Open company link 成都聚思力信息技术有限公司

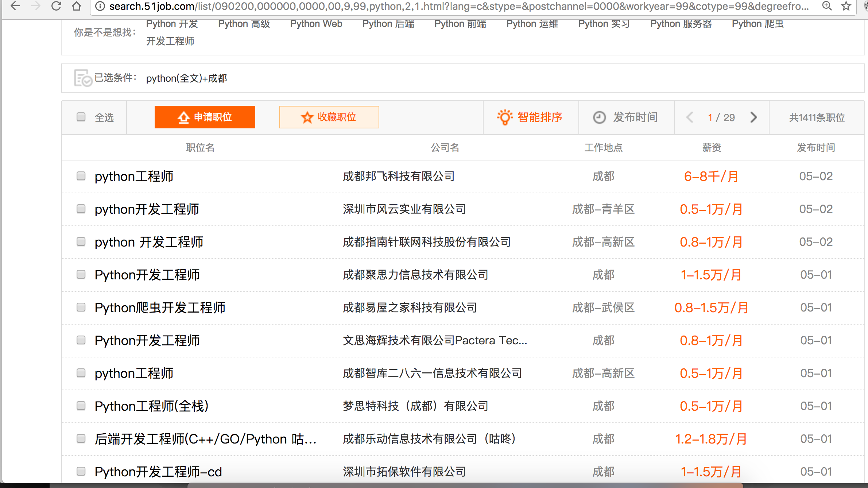[415, 275]
